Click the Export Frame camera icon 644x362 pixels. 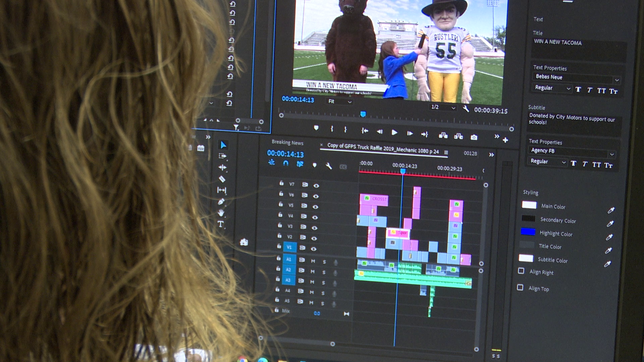474,137
